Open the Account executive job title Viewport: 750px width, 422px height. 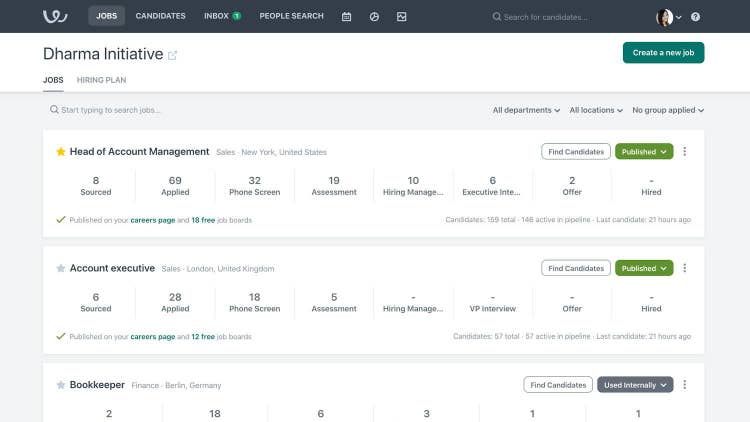coord(112,268)
